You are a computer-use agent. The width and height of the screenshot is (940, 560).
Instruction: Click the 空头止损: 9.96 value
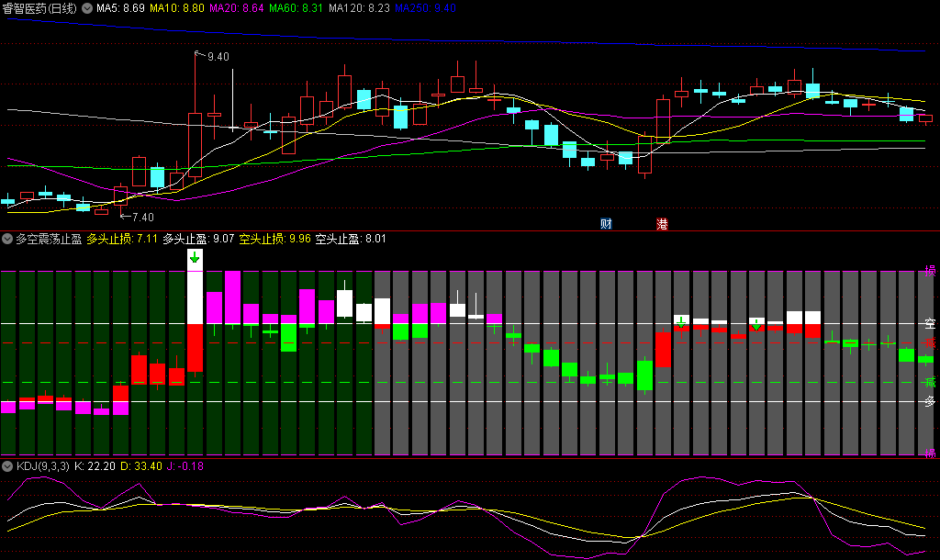pos(275,239)
